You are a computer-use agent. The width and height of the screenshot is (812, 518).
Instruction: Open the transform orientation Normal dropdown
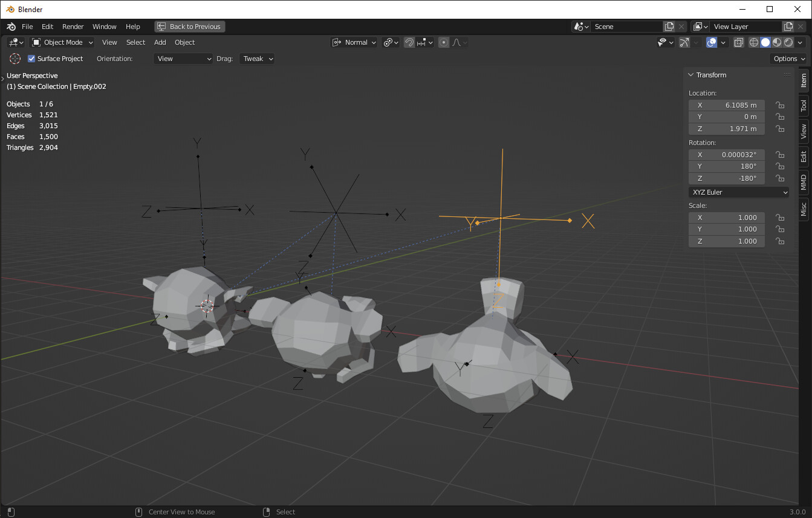[354, 42]
